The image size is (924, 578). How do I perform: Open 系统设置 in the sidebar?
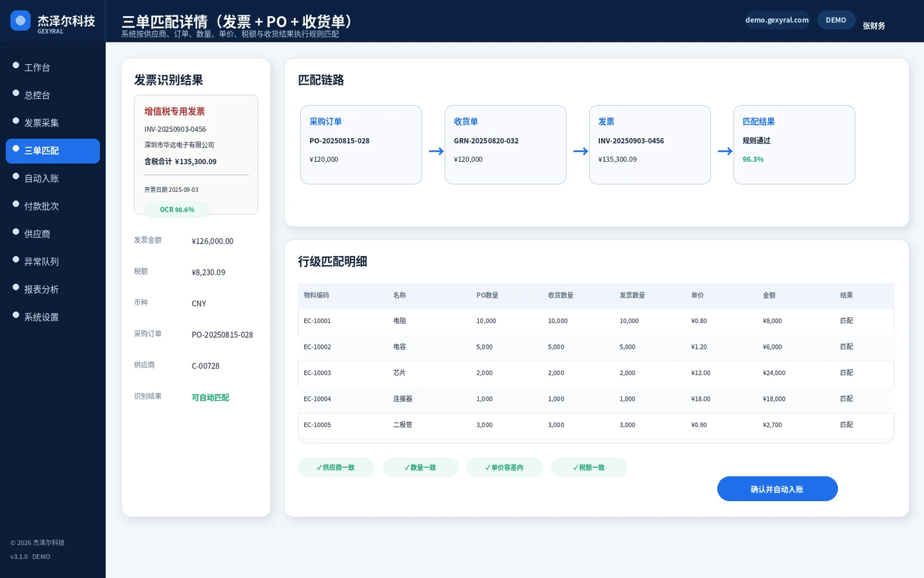pyautogui.click(x=53, y=317)
